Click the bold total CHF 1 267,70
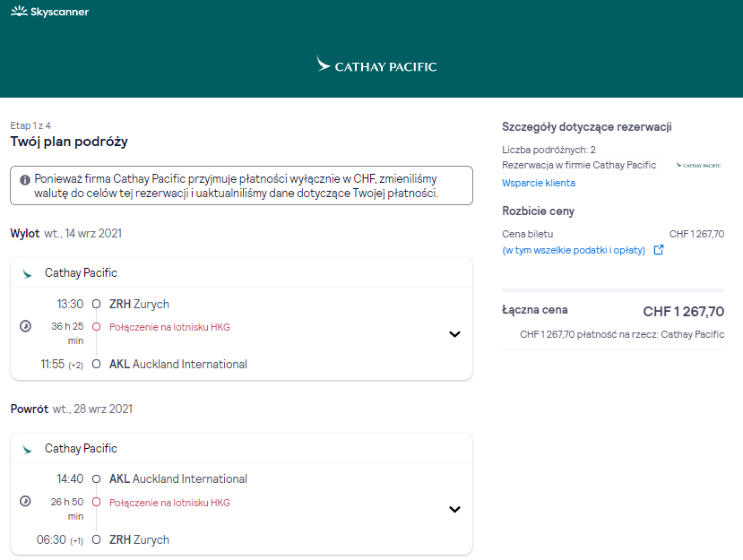This screenshot has height=560, width=743. pos(684,312)
